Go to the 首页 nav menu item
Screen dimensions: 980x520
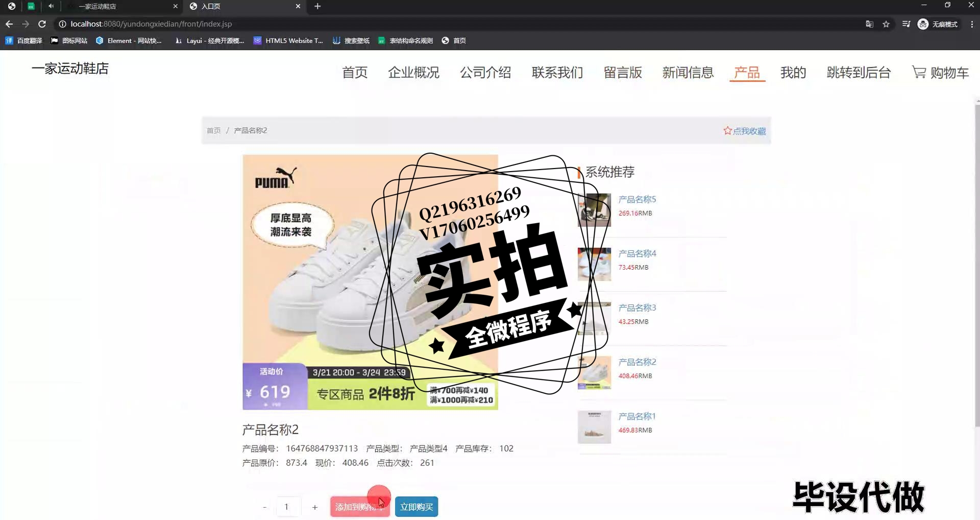[355, 73]
